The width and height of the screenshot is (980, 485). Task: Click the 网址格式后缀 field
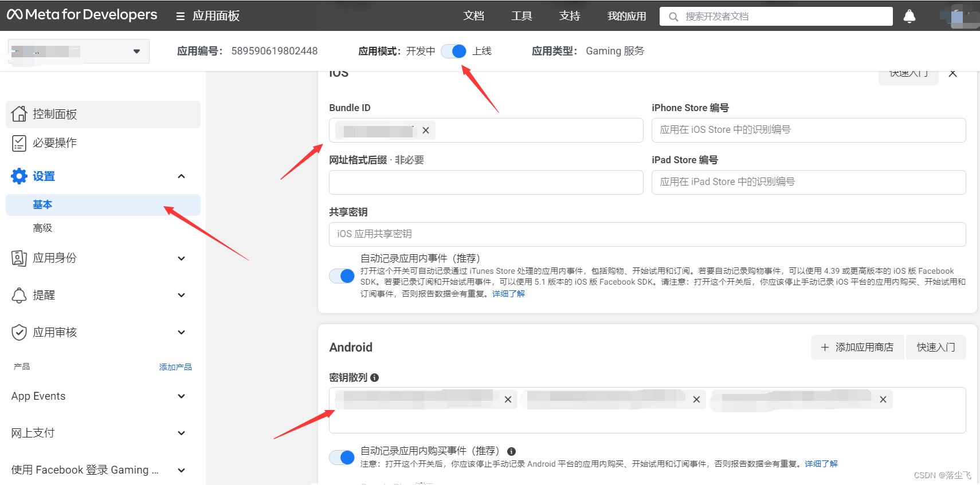(486, 182)
